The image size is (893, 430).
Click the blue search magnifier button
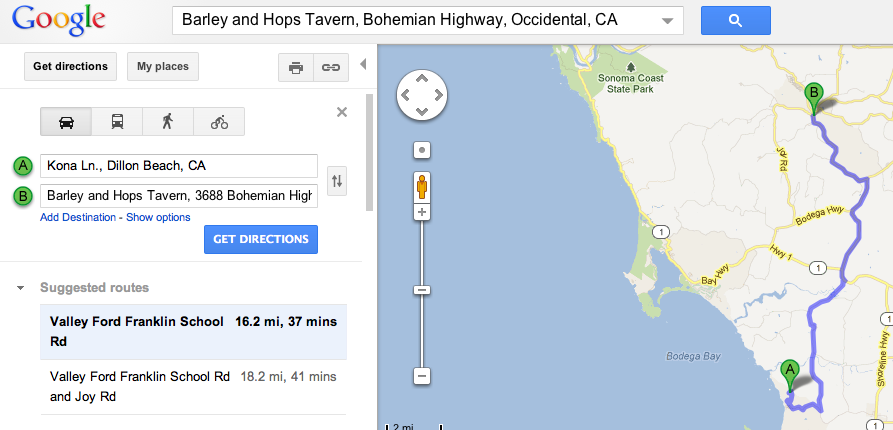click(x=735, y=20)
